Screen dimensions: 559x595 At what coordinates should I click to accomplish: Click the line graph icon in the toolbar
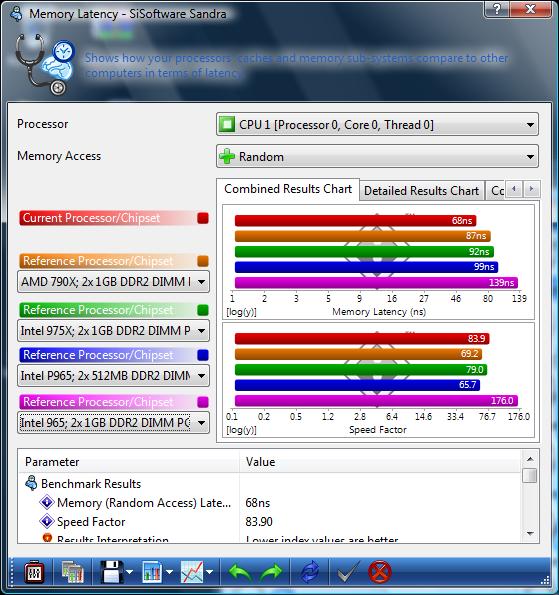click(192, 572)
